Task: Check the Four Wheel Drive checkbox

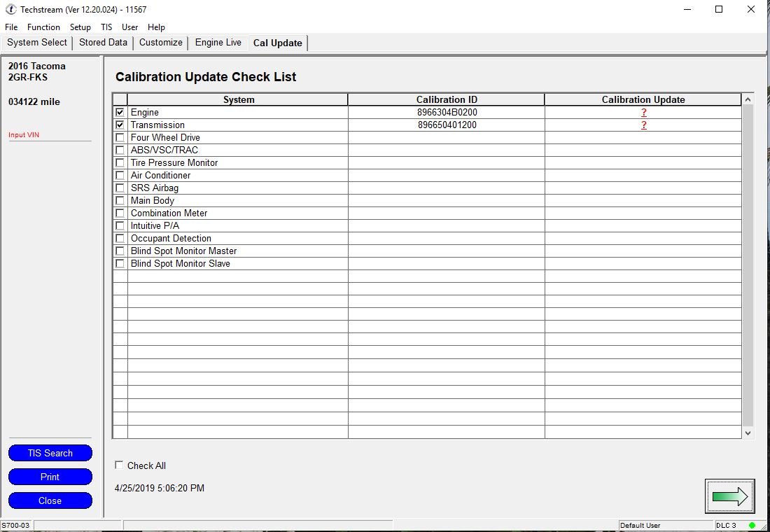Action: [120, 137]
